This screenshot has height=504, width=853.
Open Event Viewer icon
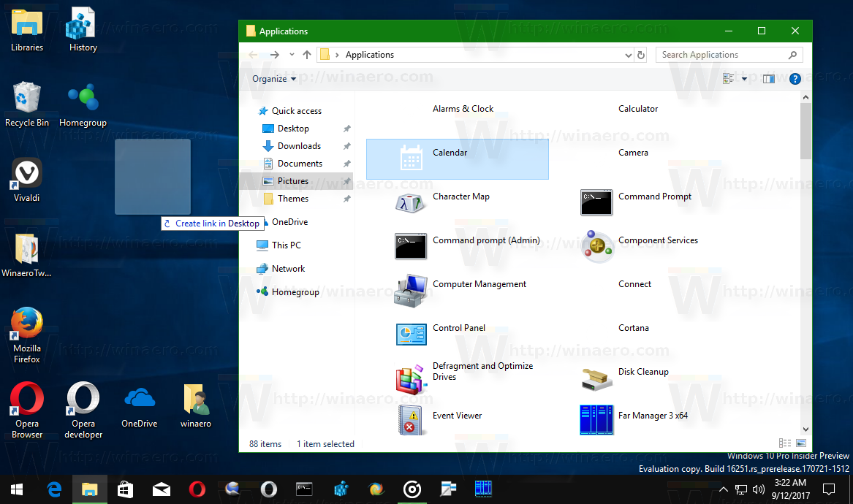[x=410, y=420]
